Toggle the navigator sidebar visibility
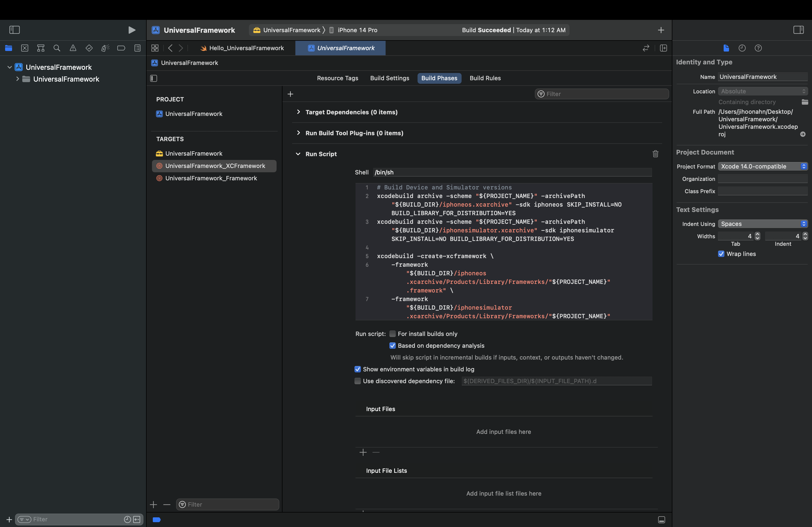 coord(14,30)
